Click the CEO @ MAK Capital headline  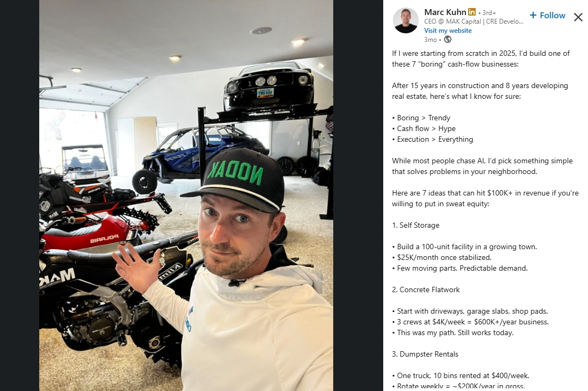tap(474, 21)
